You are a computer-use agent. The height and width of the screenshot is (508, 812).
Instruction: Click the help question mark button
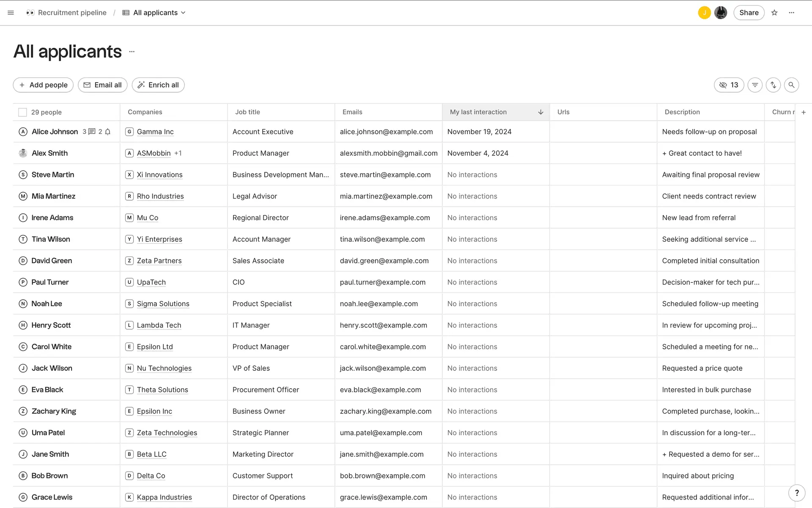tap(797, 493)
